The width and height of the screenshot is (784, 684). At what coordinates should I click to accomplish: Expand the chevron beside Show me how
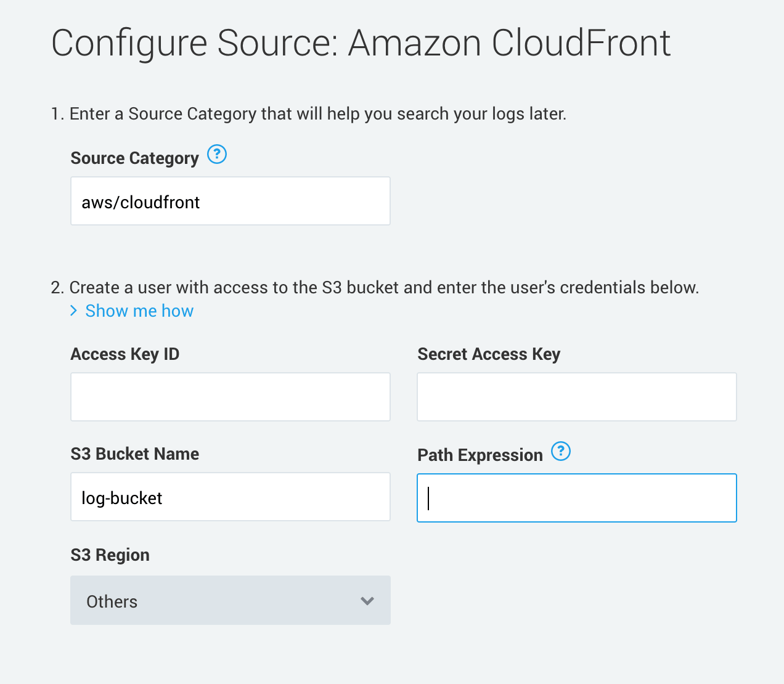pos(74,311)
